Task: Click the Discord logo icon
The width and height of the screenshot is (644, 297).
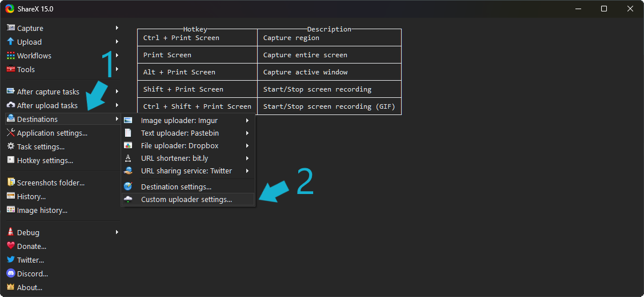Action: (11, 273)
